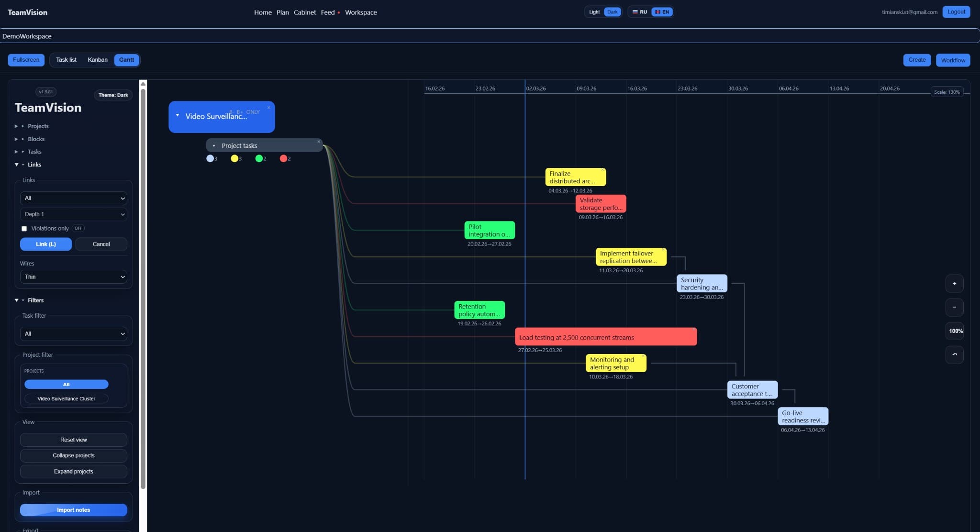Select the yellow status dot in legend
The image size is (980, 532).
tap(234, 158)
